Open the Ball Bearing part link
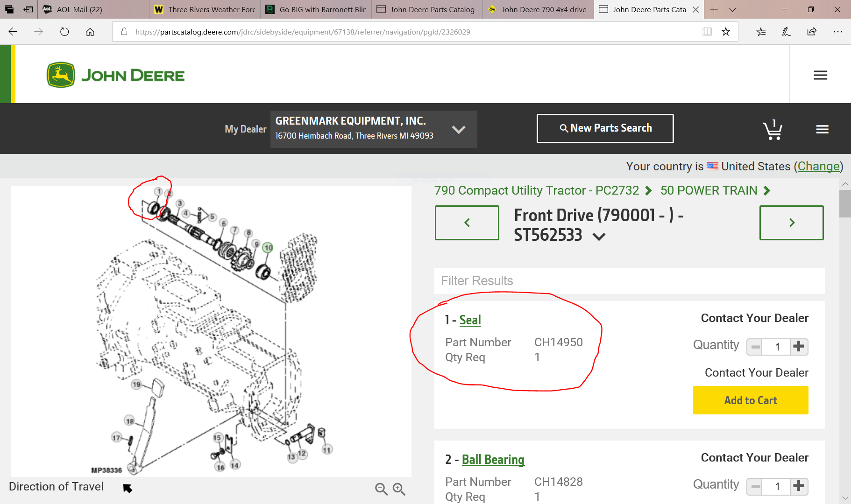 493,460
